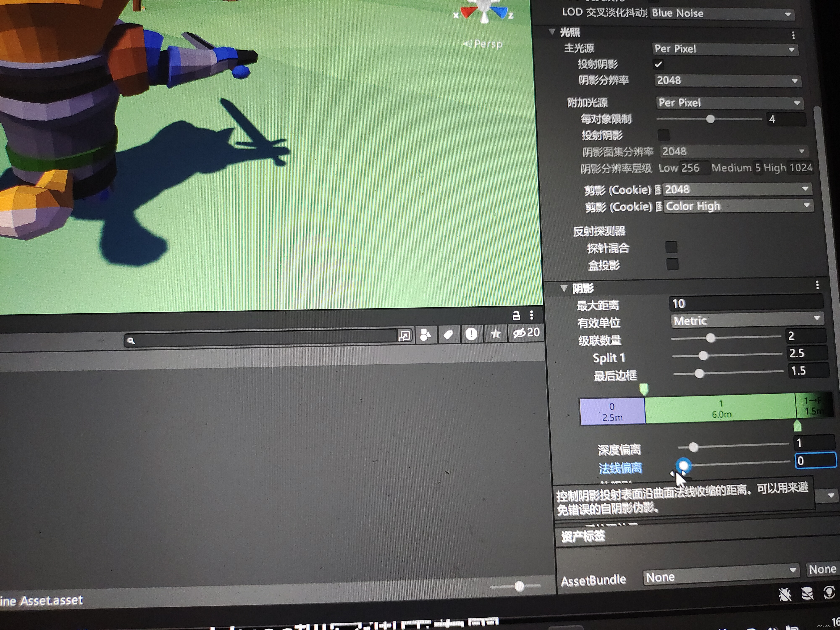Click the project search-by-type icon

pyautogui.click(x=426, y=335)
